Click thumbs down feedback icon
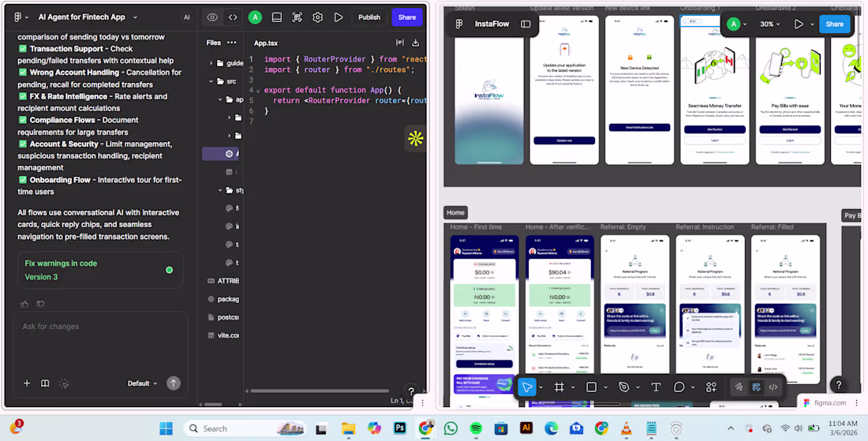 (x=40, y=304)
